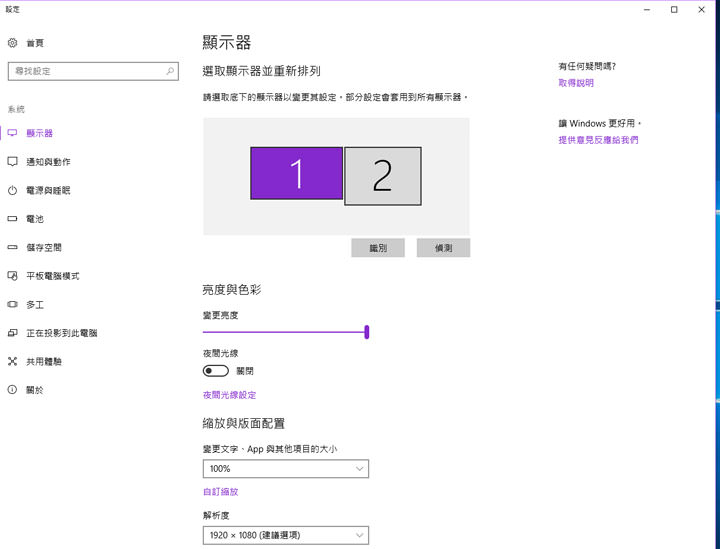Click the 取得說明 help link
The width and height of the screenshot is (720, 549).
(576, 83)
